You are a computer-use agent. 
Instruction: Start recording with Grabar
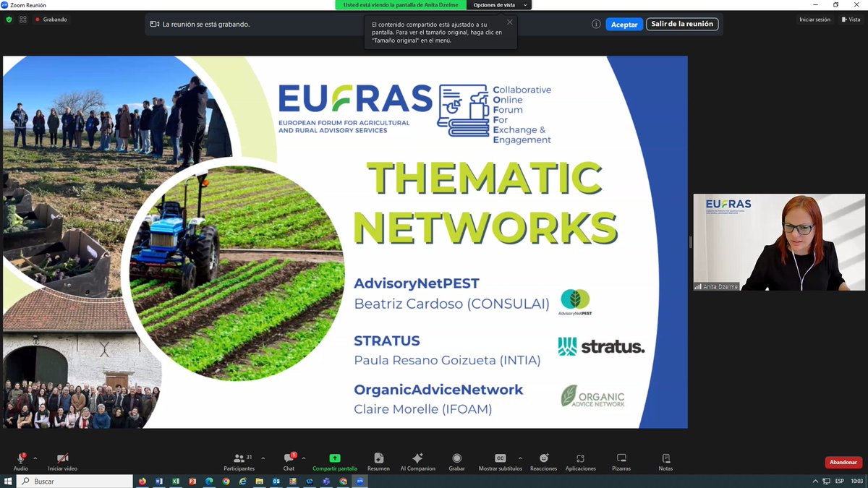(456, 461)
